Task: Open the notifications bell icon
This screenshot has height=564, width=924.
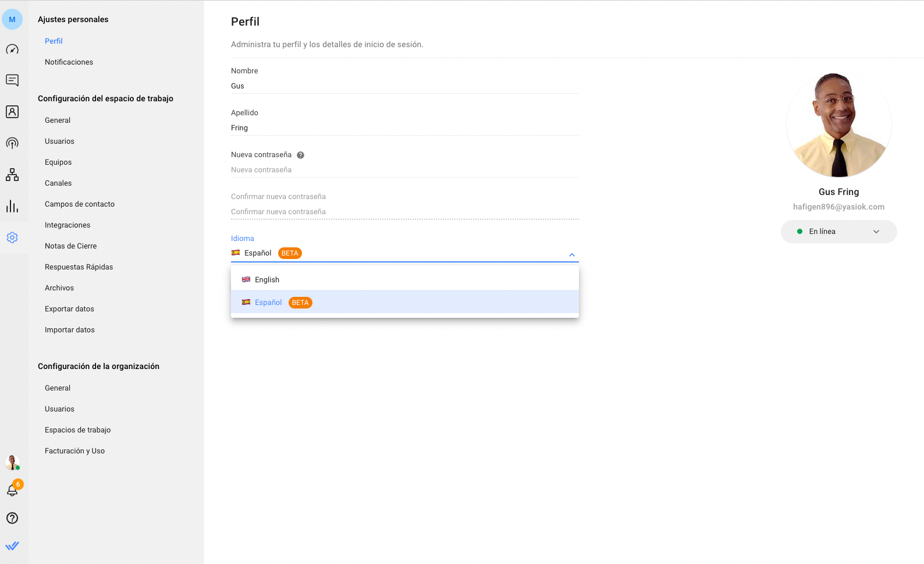Action: (x=12, y=491)
